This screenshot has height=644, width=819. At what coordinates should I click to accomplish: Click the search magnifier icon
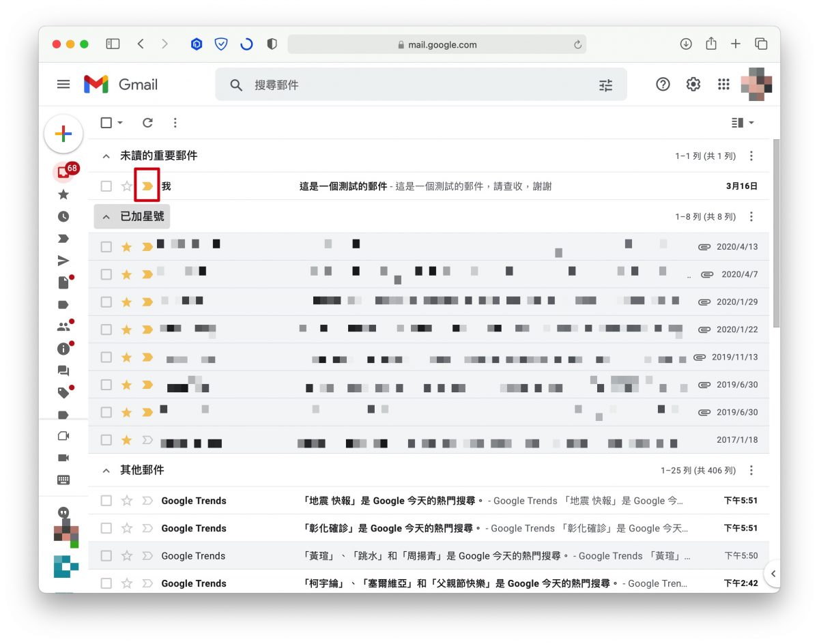coord(236,85)
